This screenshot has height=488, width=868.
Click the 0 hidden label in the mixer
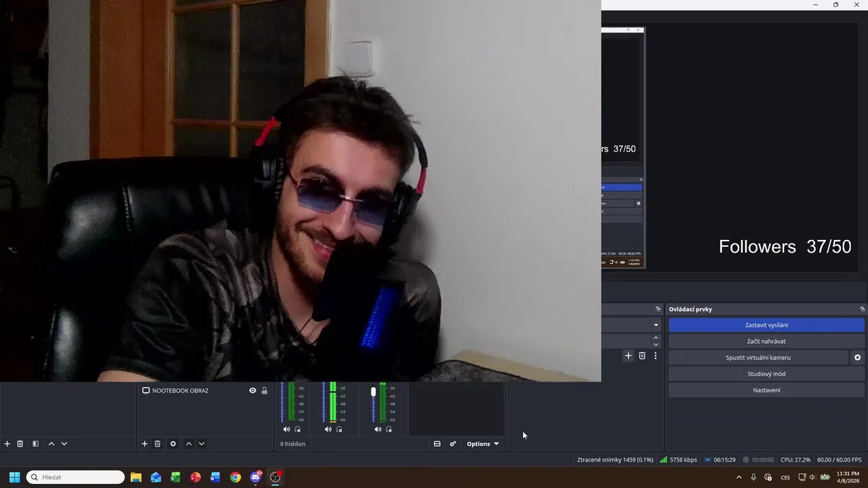[x=293, y=444]
